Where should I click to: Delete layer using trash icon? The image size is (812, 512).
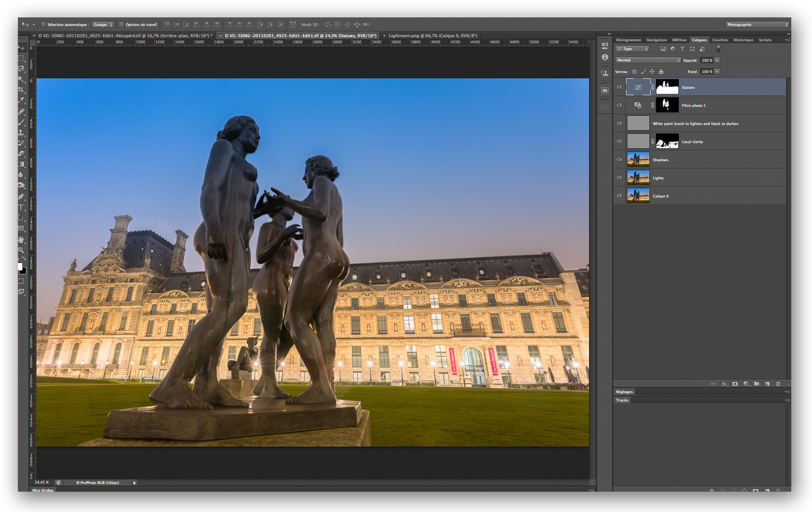[778, 384]
